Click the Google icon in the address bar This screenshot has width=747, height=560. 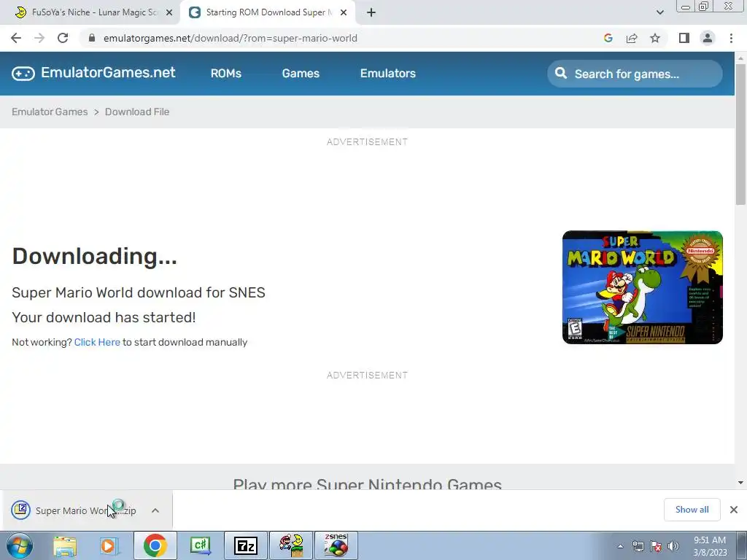(x=608, y=38)
